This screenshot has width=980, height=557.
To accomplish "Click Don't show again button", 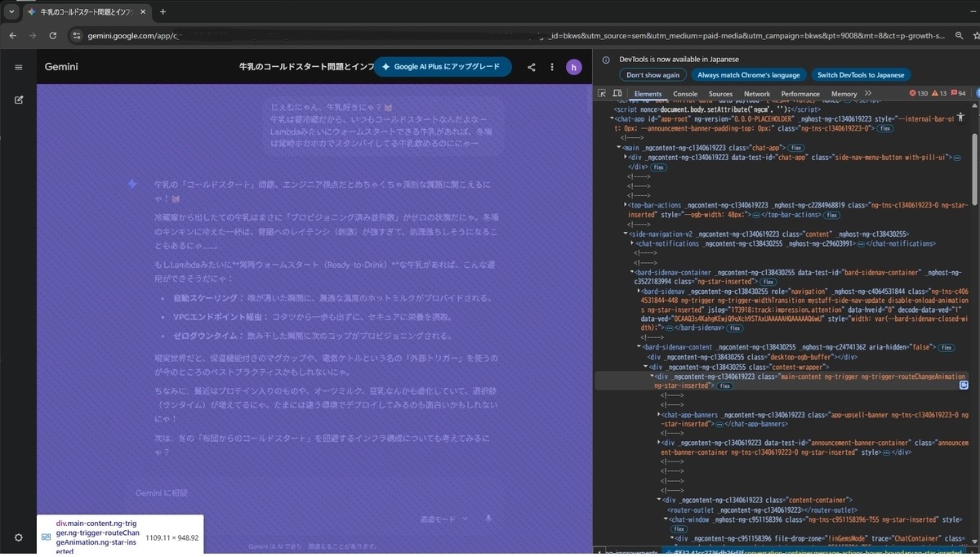I will click(x=653, y=74).
